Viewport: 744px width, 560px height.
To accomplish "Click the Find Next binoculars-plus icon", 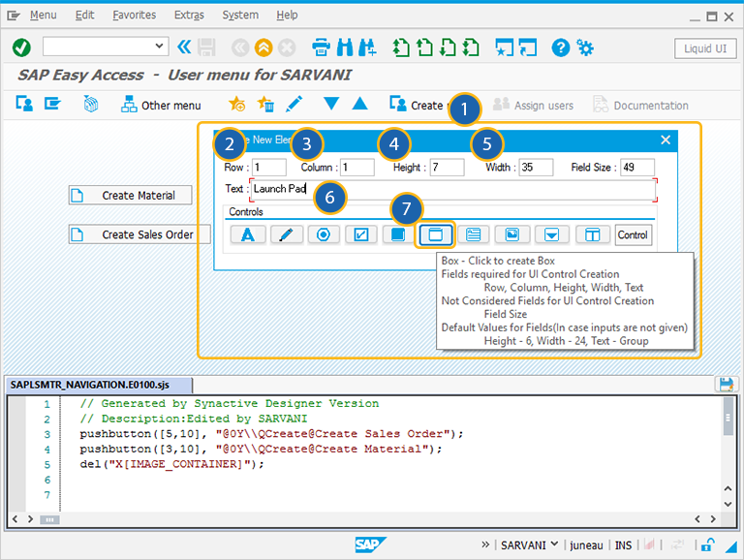I will tap(368, 47).
